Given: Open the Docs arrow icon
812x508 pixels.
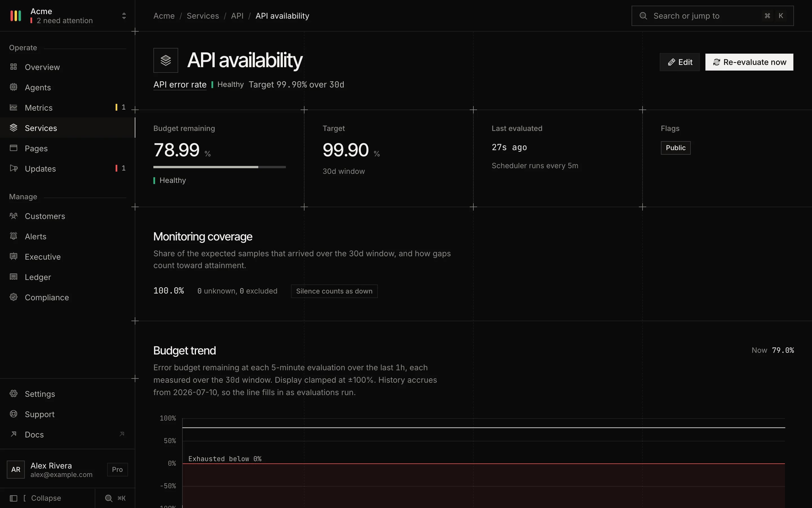Looking at the screenshot, I should 14,434.
